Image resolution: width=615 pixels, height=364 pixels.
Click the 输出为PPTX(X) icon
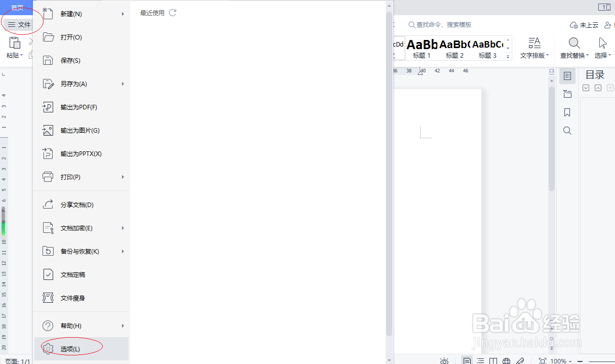tap(48, 153)
